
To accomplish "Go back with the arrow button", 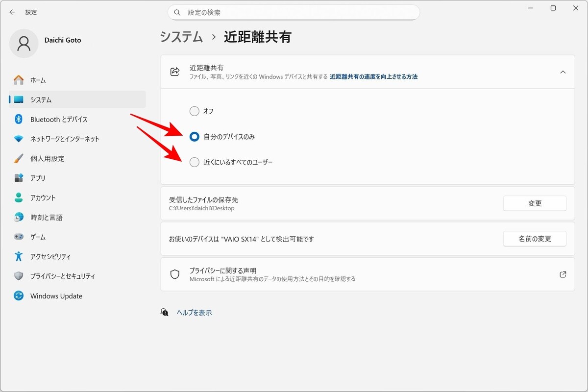I will pos(12,12).
